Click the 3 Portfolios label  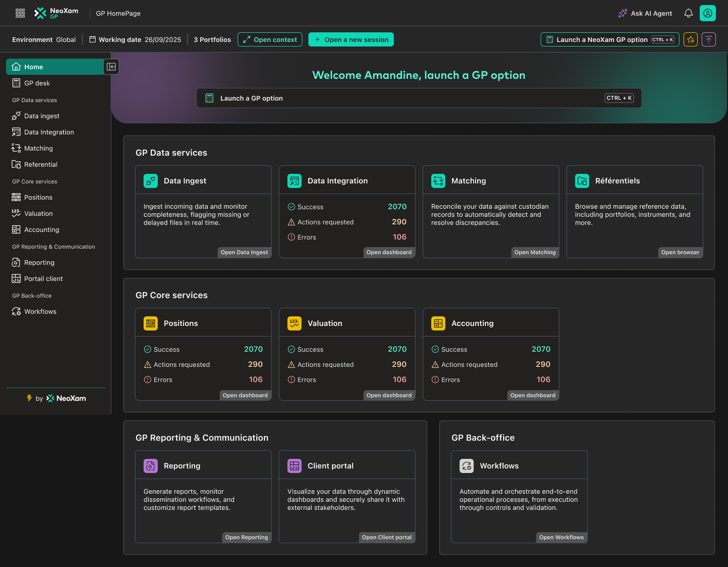(x=212, y=39)
